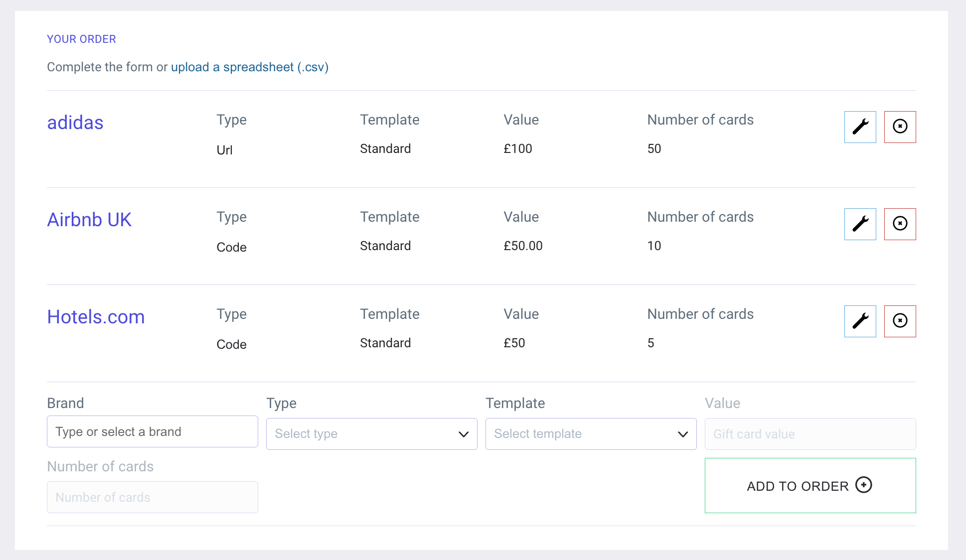Click plus circle icon in Add to Order
Image resolution: width=966 pixels, height=560 pixels.
tap(863, 485)
